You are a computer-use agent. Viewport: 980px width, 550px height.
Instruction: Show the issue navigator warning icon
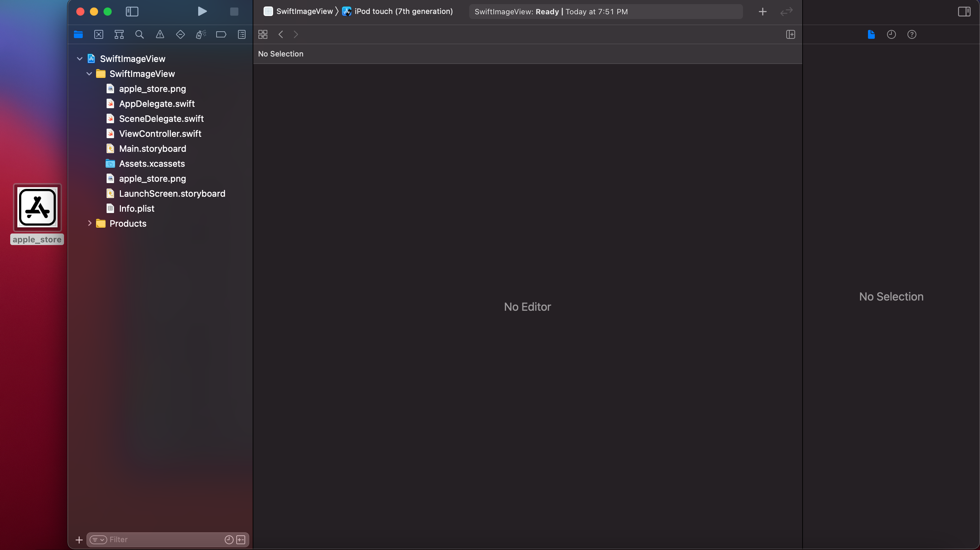point(160,35)
